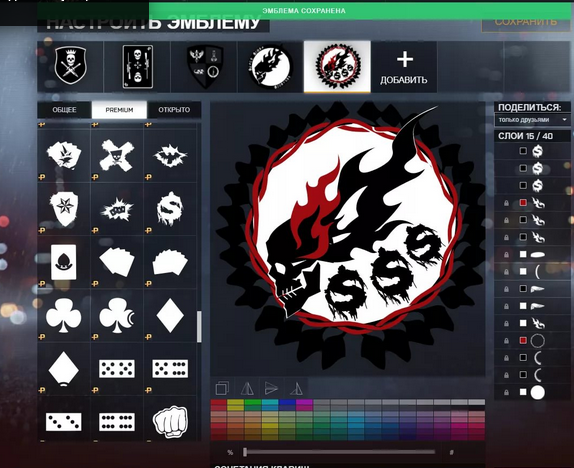
Task: Switch to the ОБЩЕЕ tab
Action: (64, 110)
